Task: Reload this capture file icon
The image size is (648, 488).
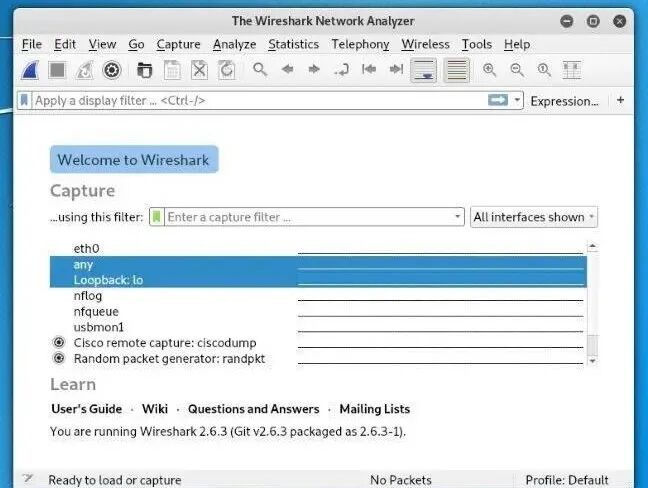Action: click(x=226, y=70)
